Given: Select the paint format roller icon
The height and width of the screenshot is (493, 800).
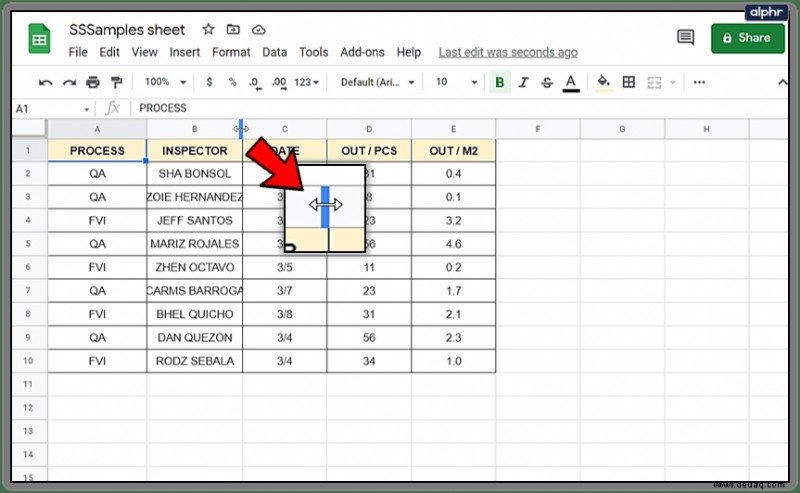Looking at the screenshot, I should [116, 82].
